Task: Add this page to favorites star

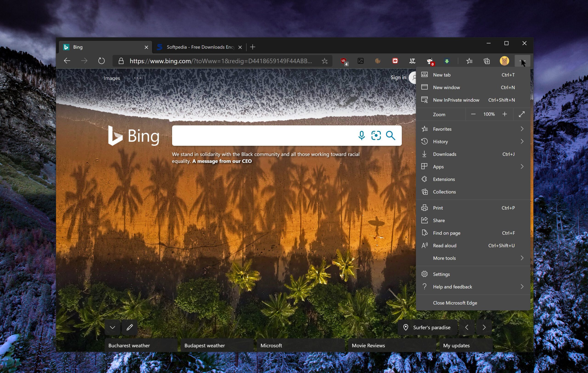Action: click(325, 61)
